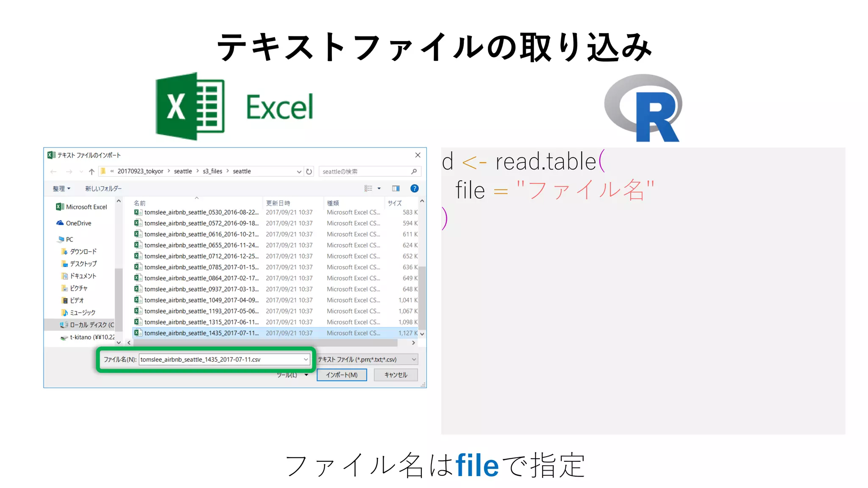Click the Forward navigation arrow
Image resolution: width=868 pixels, height=488 pixels.
click(69, 172)
